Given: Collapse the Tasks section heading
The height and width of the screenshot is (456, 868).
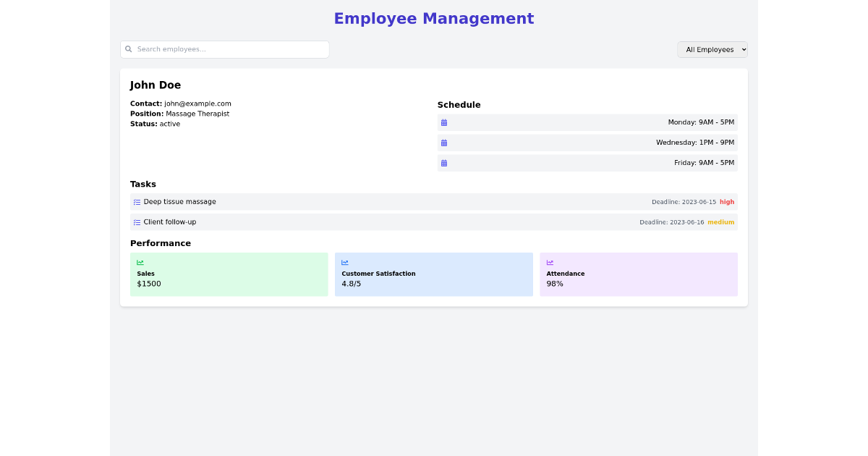Looking at the screenshot, I should click(143, 184).
